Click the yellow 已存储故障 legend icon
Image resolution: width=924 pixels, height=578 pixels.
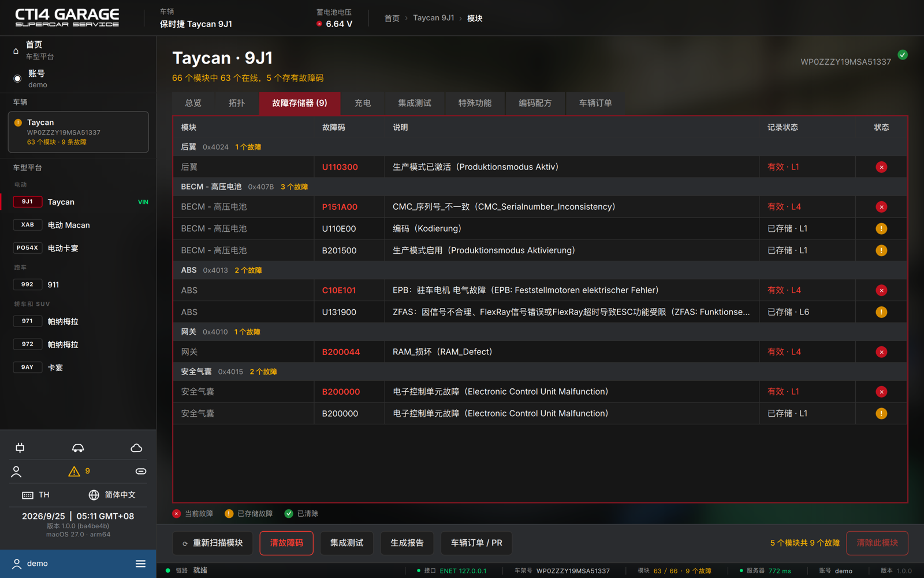(229, 514)
